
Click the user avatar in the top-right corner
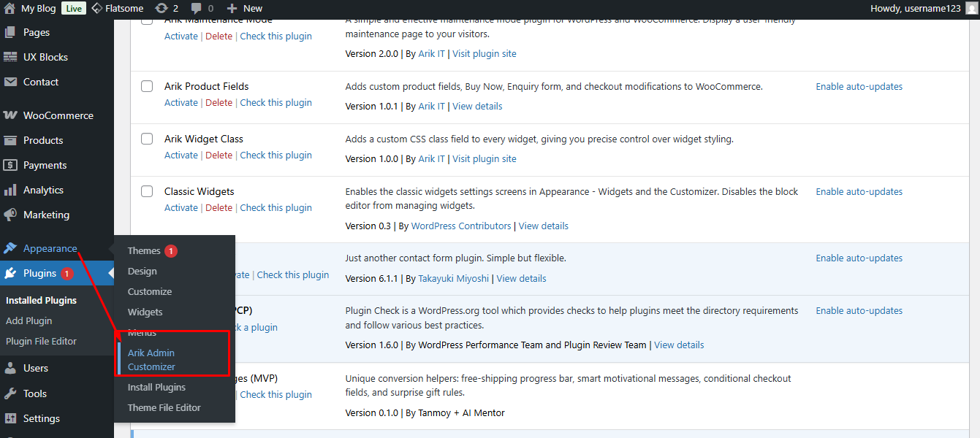coord(970,9)
